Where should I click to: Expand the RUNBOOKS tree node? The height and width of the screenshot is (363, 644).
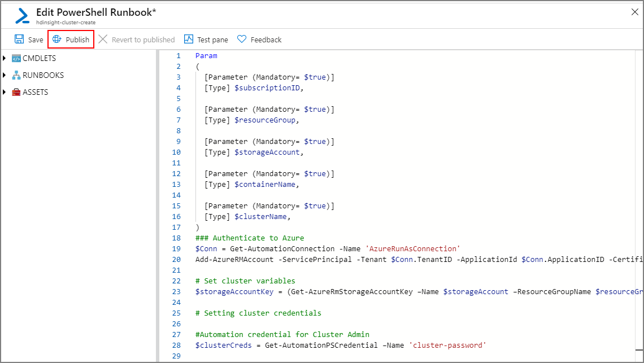coord(5,75)
